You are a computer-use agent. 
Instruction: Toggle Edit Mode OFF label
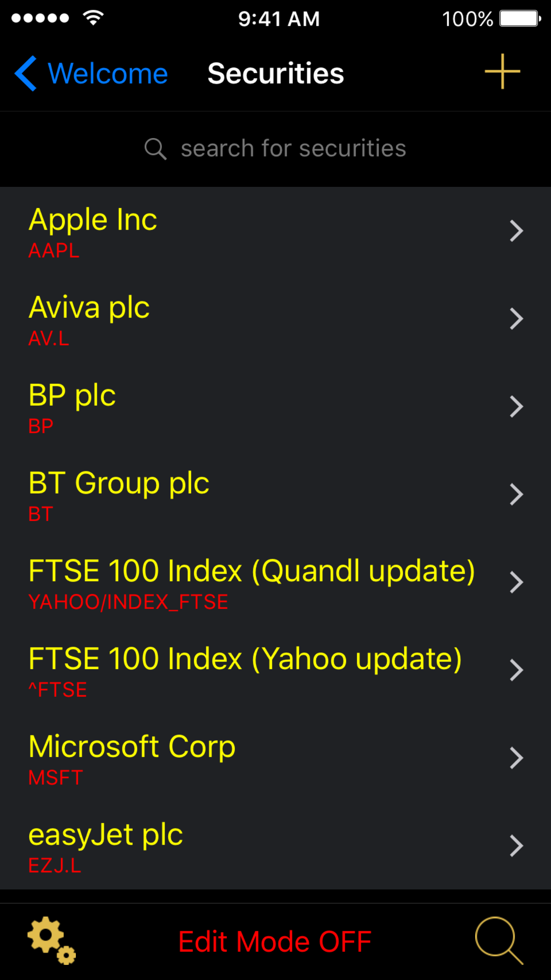point(275,941)
